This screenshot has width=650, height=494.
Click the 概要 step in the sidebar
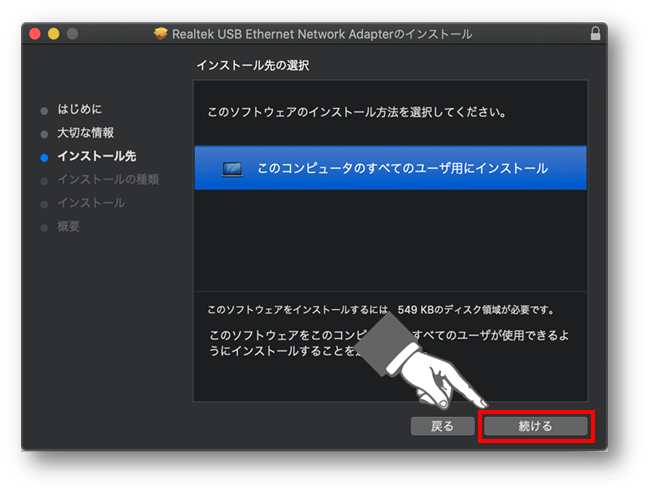68,226
